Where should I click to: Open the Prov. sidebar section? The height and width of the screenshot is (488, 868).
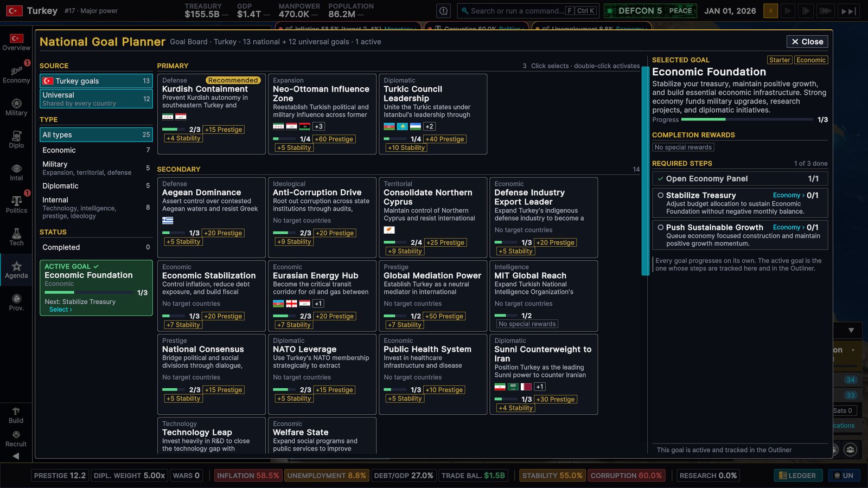tap(16, 303)
